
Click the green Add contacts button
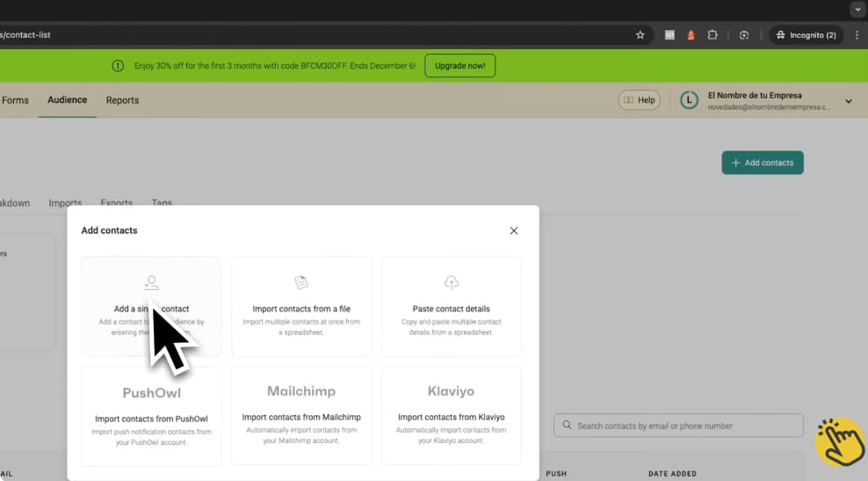click(763, 163)
